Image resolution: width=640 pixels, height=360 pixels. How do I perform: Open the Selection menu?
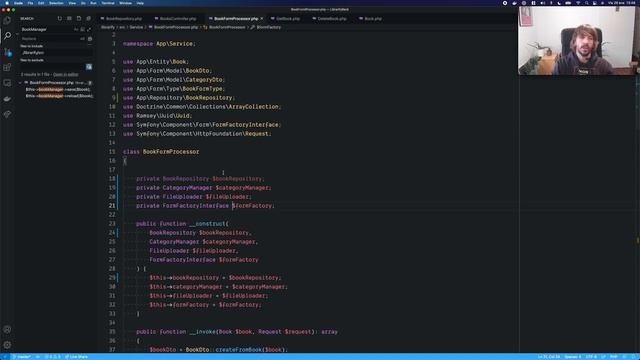pyautogui.click(x=56, y=3)
